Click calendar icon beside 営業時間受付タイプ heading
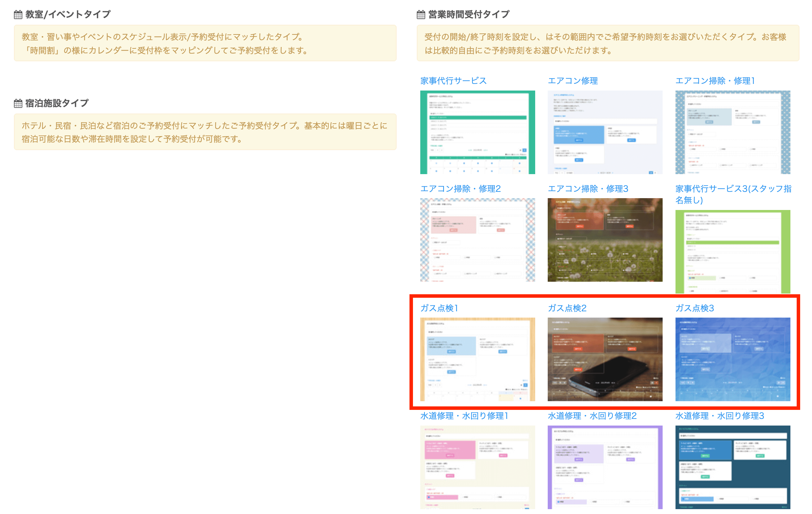The width and height of the screenshot is (812, 514). [421, 15]
